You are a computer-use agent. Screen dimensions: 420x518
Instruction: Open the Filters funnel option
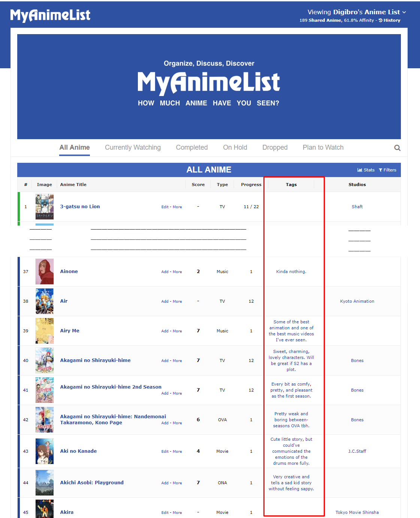(x=387, y=170)
